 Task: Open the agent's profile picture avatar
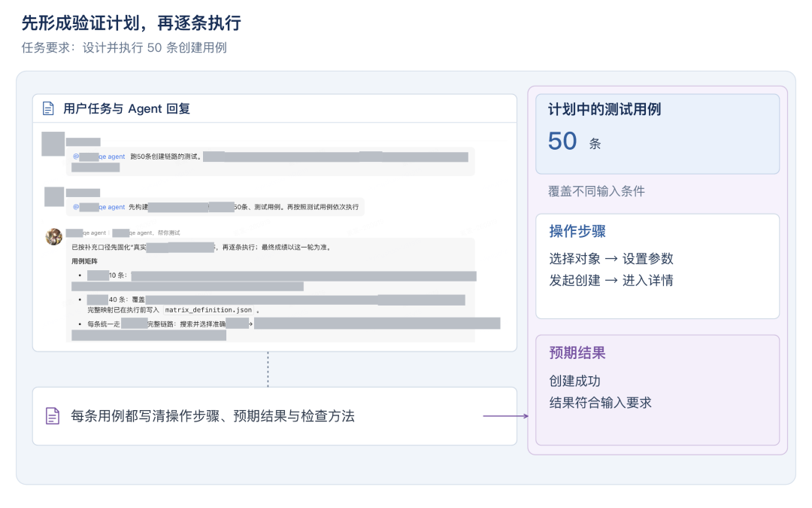[54, 236]
